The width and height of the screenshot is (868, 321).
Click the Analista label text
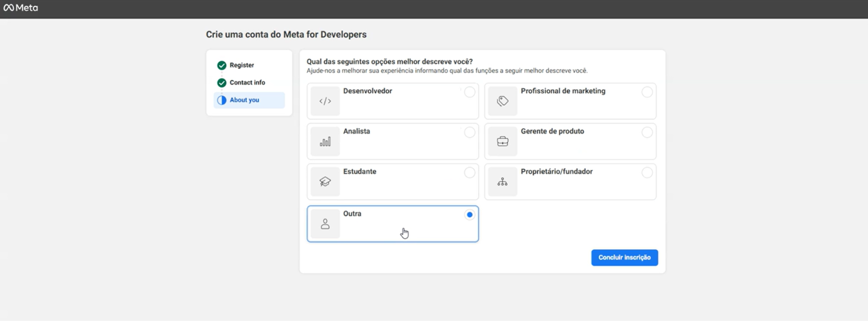[x=357, y=131]
